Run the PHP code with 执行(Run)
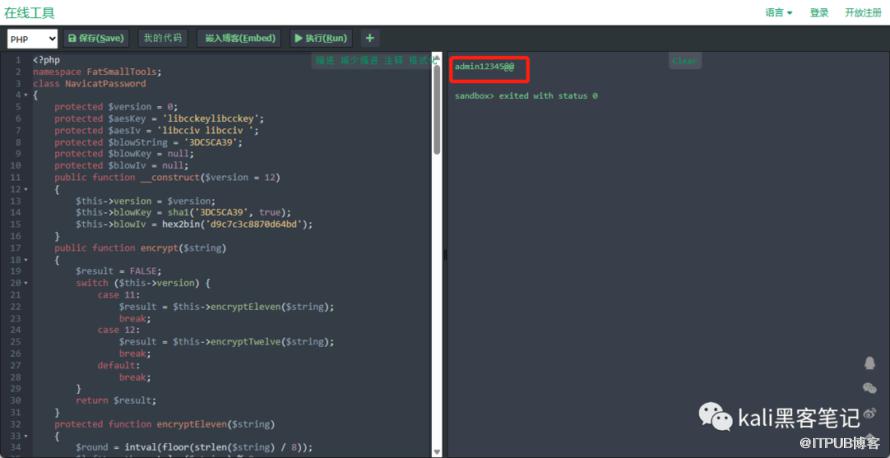The height and width of the screenshot is (458, 890). click(x=321, y=38)
